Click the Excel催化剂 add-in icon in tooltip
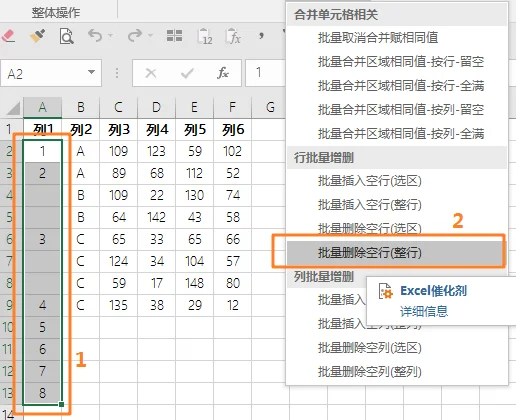 (x=386, y=291)
